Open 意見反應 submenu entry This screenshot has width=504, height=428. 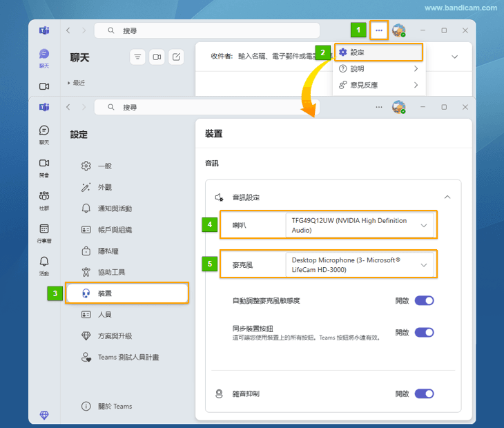click(379, 85)
